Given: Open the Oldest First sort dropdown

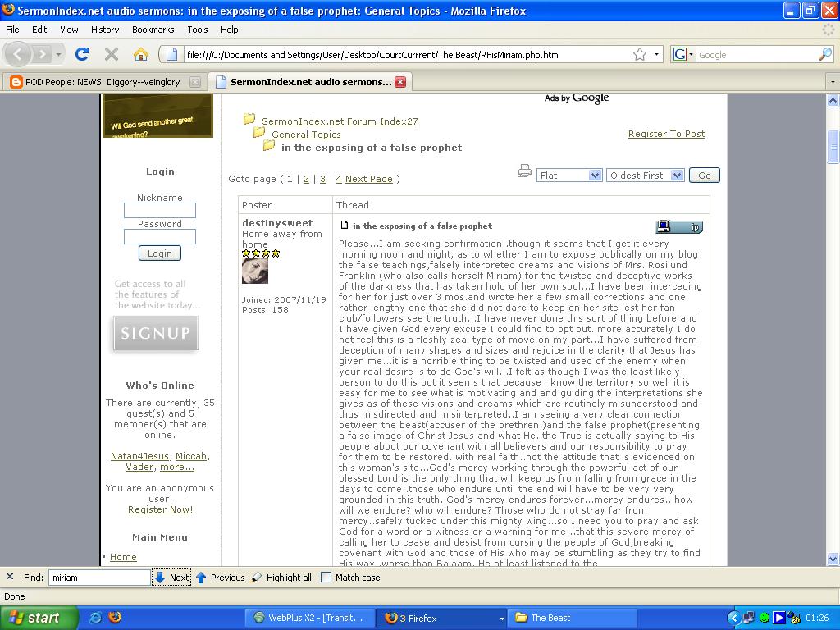Looking at the screenshot, I should [645, 176].
